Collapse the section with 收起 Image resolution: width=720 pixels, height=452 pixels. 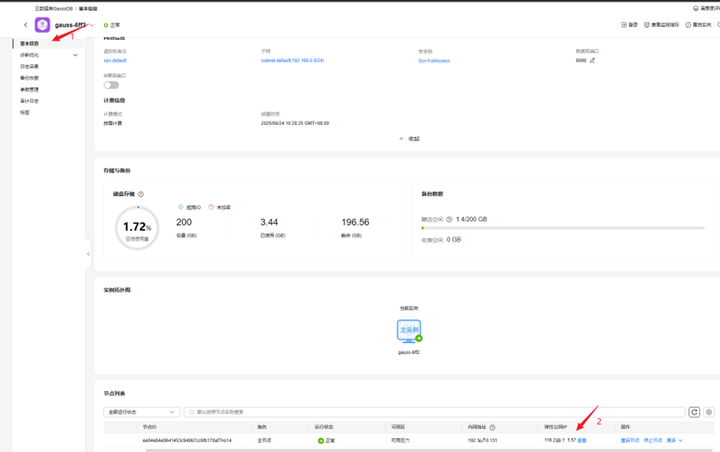tap(409, 139)
